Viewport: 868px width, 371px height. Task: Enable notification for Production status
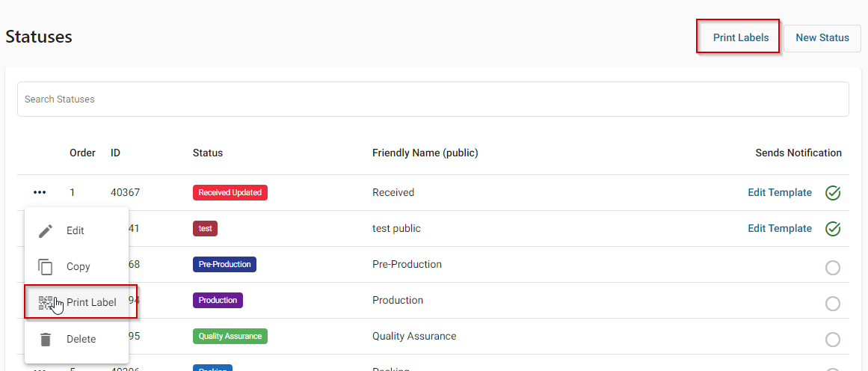tap(833, 304)
